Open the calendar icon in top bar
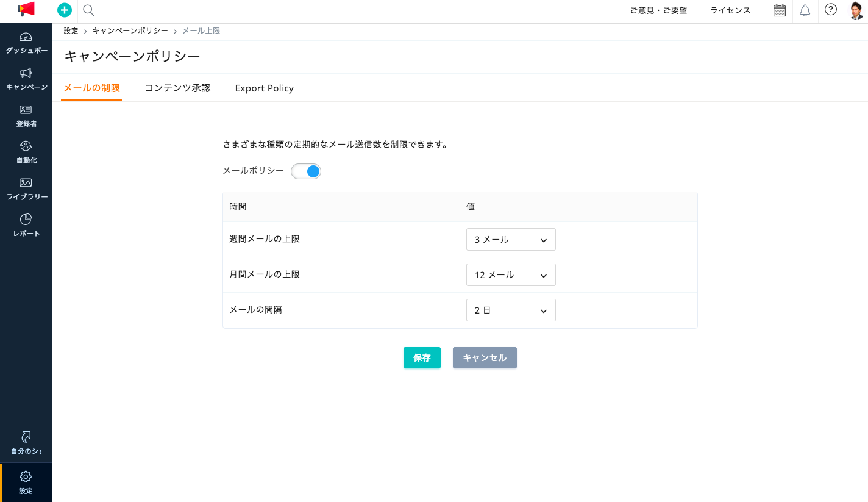 pyautogui.click(x=779, y=10)
